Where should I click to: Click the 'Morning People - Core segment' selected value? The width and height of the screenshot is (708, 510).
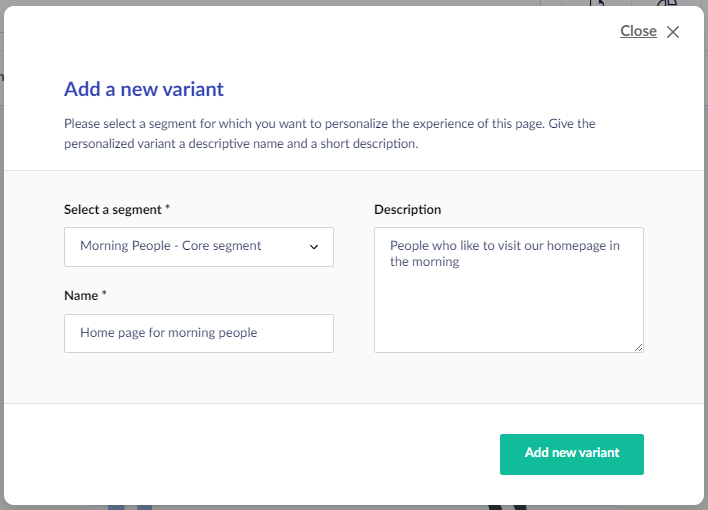[x=170, y=246]
